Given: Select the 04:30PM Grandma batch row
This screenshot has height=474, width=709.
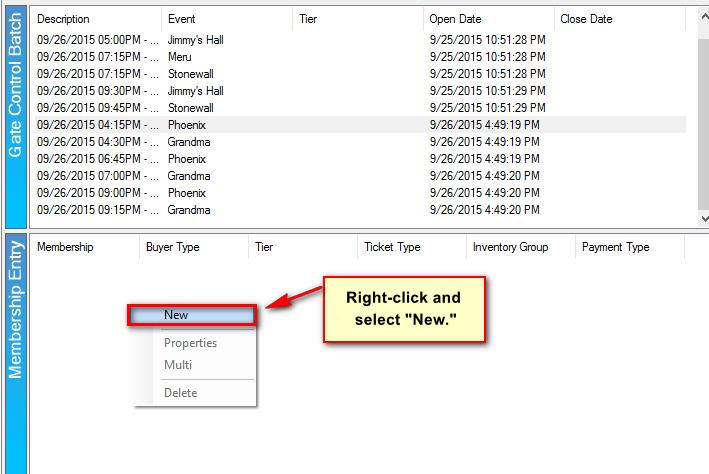Looking at the screenshot, I should click(360, 142).
